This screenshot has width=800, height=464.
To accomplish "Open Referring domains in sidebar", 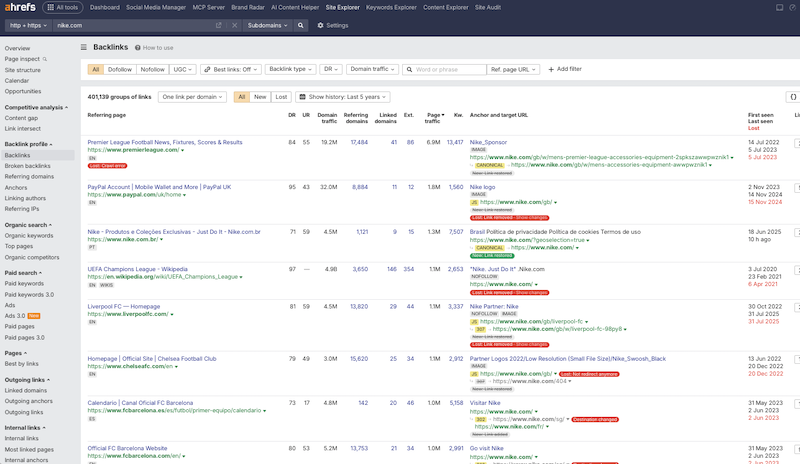I will (x=29, y=177).
